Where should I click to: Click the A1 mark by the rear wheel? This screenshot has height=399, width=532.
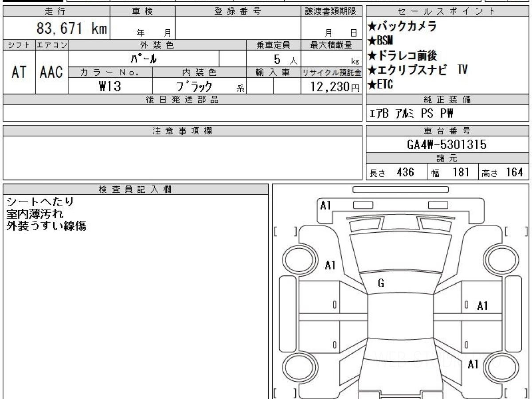click(473, 364)
